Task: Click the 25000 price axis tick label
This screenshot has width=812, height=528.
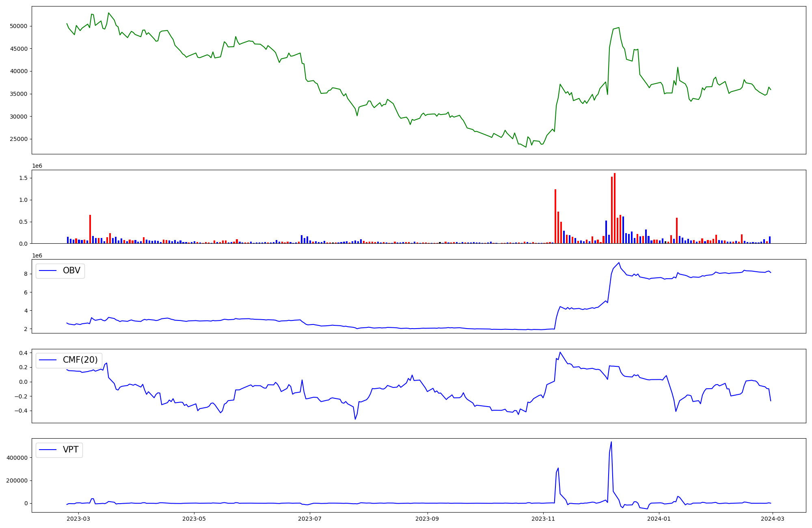Action: pyautogui.click(x=18, y=139)
